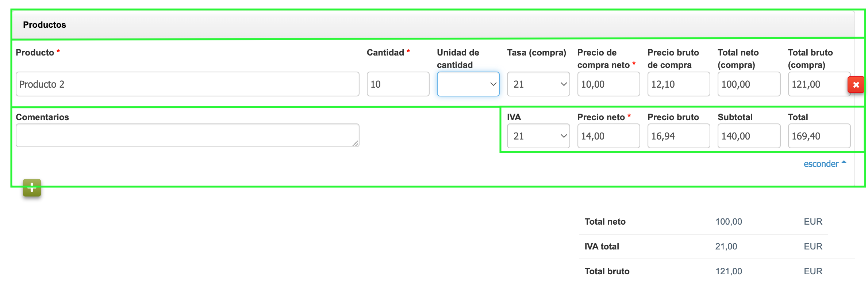Select the Subtotal input field
868x290 pixels.
click(749, 136)
